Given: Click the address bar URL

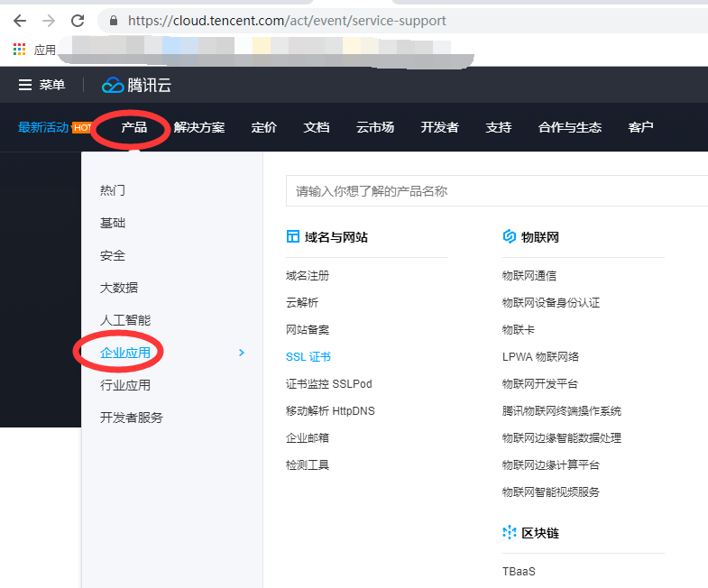Looking at the screenshot, I should point(287,21).
